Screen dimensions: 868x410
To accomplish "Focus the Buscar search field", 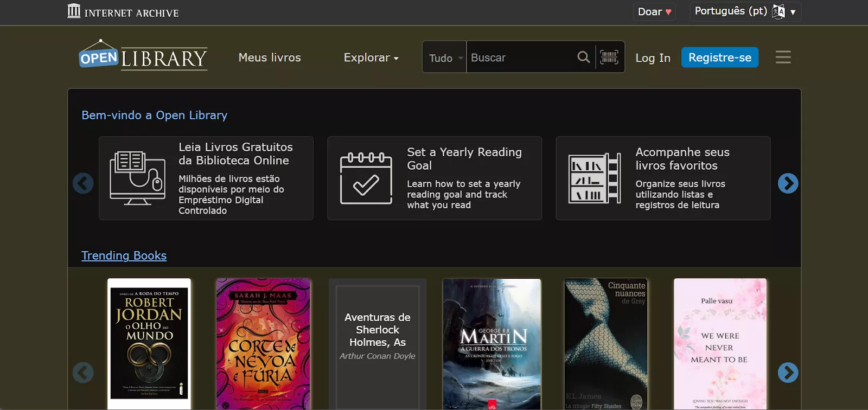I will click(521, 57).
